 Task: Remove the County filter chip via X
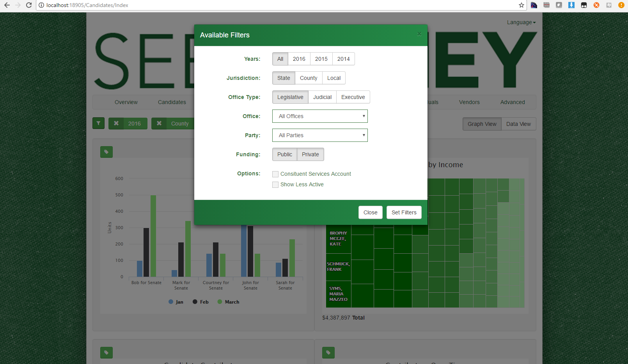(159, 124)
